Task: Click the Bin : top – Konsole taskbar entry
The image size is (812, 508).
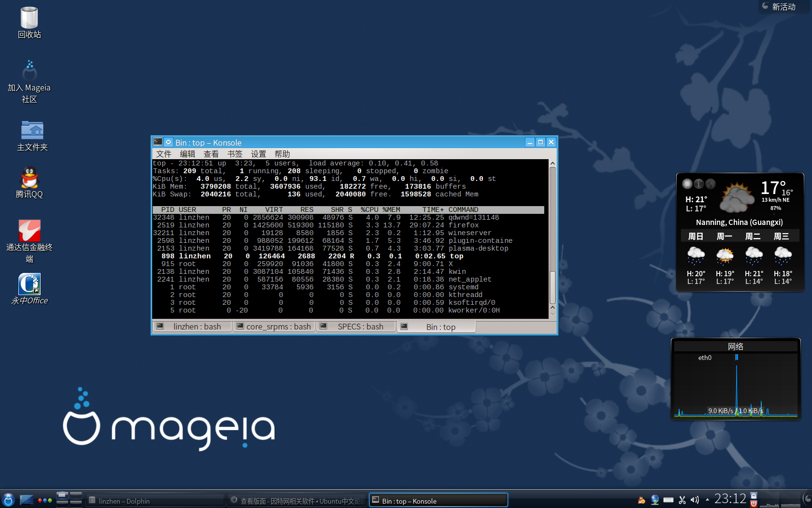Action: pyautogui.click(x=438, y=501)
